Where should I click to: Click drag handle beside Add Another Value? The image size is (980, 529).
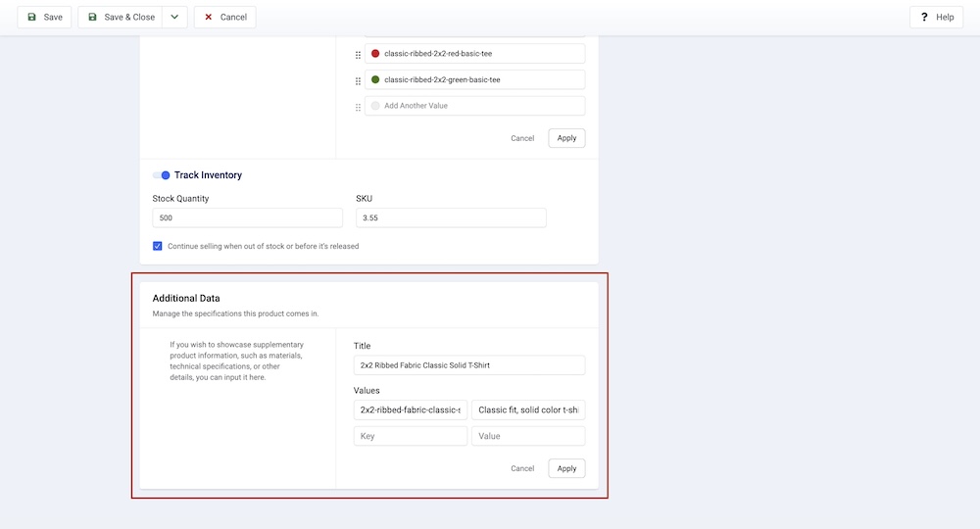(358, 106)
